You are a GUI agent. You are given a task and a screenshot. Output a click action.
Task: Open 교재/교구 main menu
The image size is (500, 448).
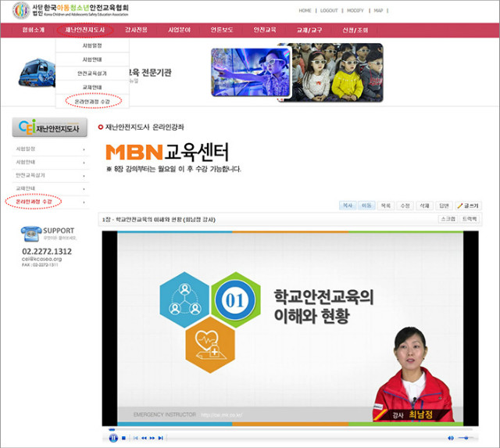pyautogui.click(x=309, y=30)
